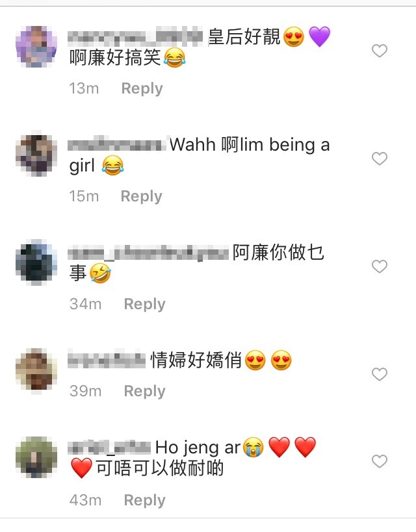The image size is (416, 532).
Task: Open username before 情婦好嬌俏 comment
Action: [x=107, y=360]
